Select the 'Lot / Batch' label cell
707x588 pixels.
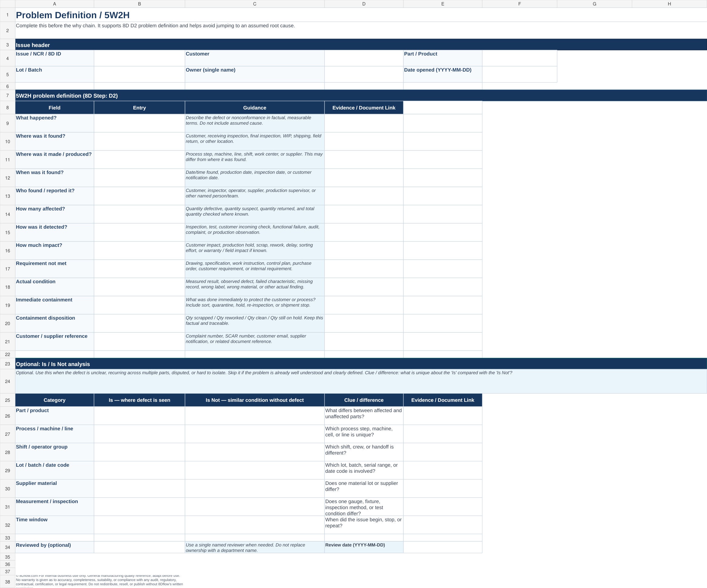(55, 74)
